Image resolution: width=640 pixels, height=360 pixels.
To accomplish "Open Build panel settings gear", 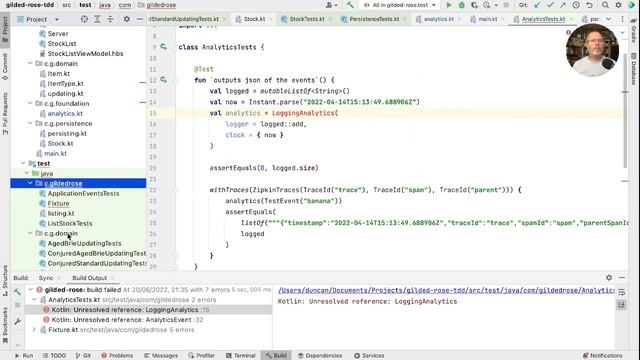I will coord(609,278).
